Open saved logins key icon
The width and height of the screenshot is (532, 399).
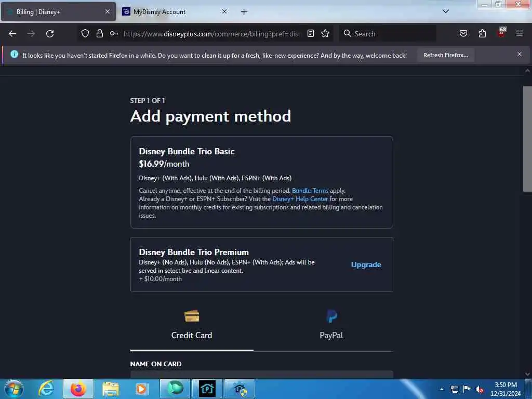point(114,33)
